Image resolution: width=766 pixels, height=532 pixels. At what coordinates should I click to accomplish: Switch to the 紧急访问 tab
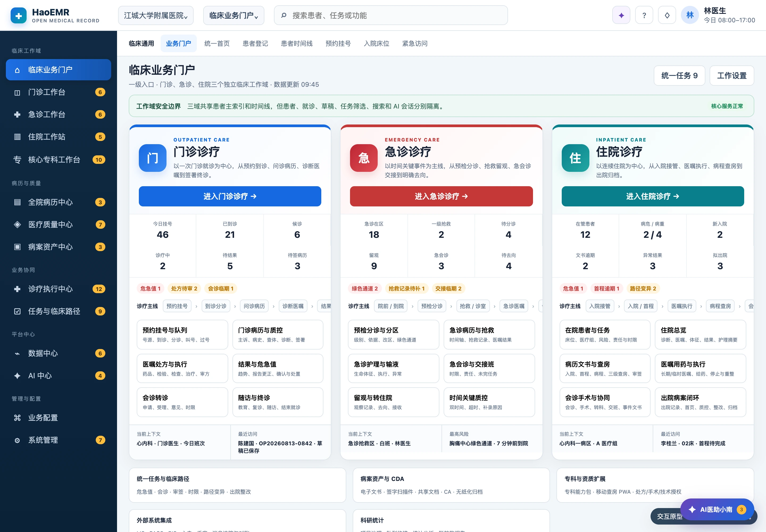click(415, 43)
